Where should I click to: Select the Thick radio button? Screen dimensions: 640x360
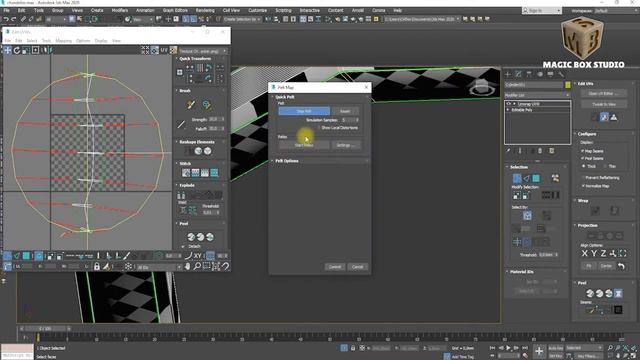tap(584, 167)
